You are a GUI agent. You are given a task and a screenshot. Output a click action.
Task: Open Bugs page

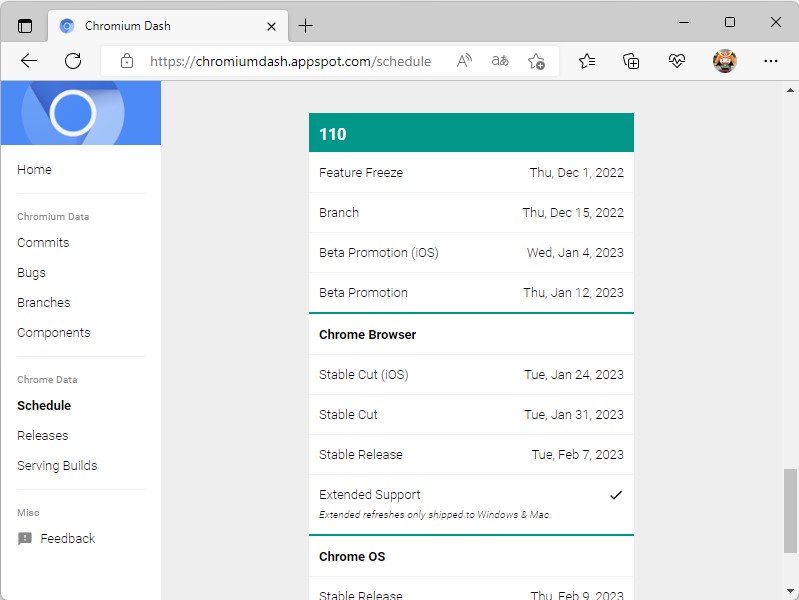pyautogui.click(x=31, y=273)
